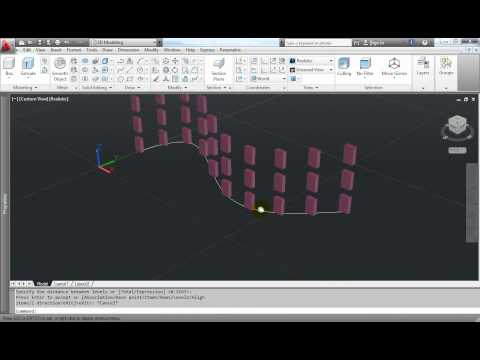Viewport: 480px width, 360px height.
Task: Expand the View panel title
Action: (311, 87)
